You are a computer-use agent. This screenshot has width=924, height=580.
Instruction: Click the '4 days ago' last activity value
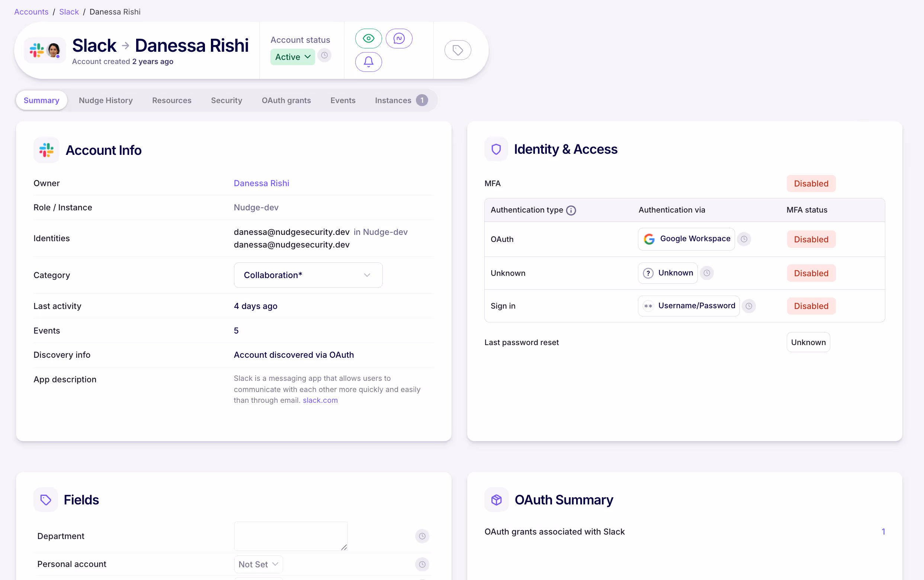coord(255,306)
